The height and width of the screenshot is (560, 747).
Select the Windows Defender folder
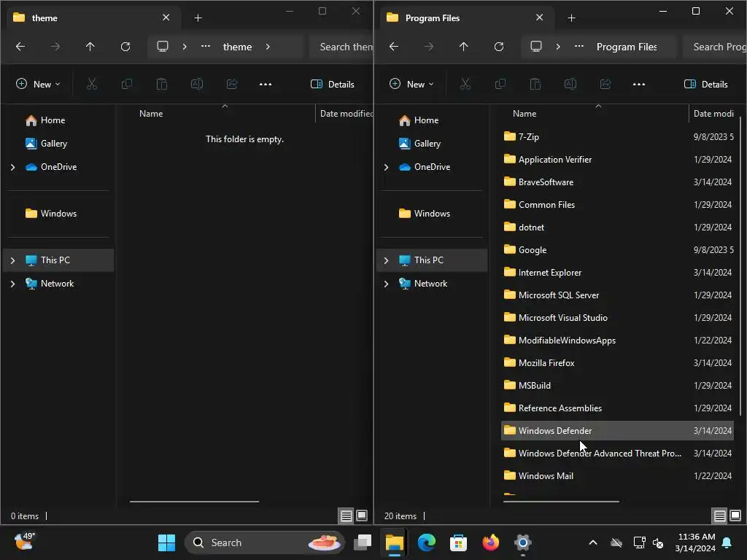617,431
